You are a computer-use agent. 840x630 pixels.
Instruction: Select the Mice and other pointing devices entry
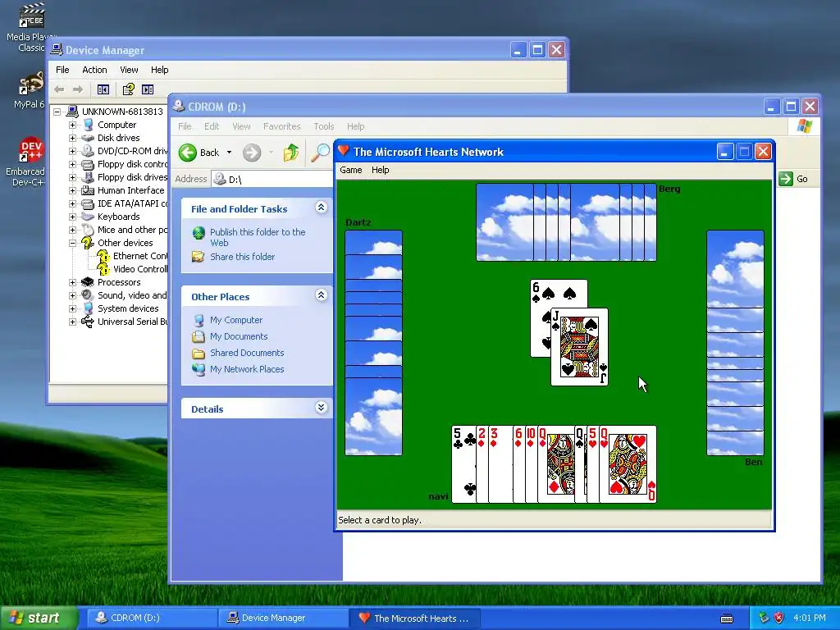(124, 230)
